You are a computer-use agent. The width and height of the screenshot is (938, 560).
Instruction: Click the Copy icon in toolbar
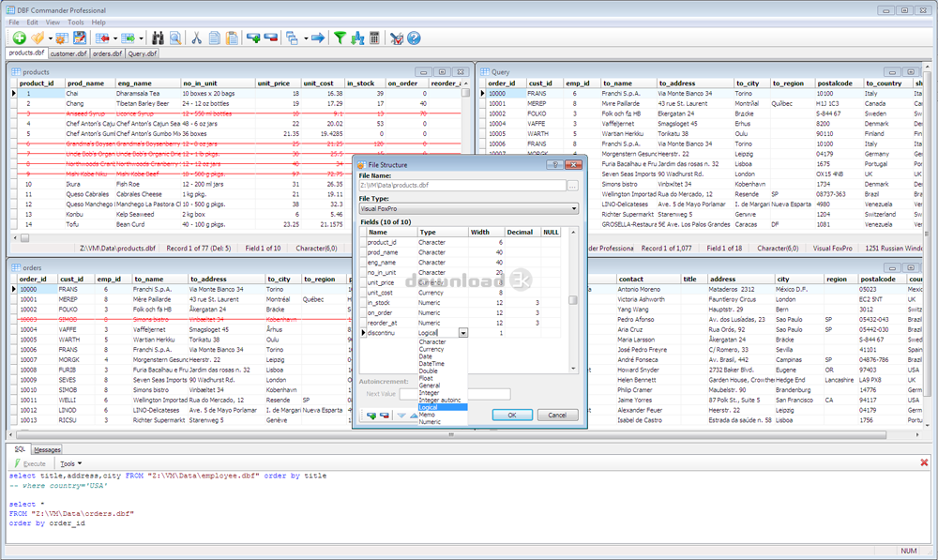point(214,38)
